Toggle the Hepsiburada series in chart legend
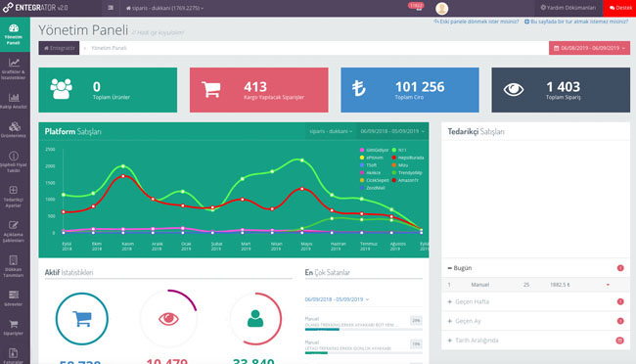 [x=408, y=158]
